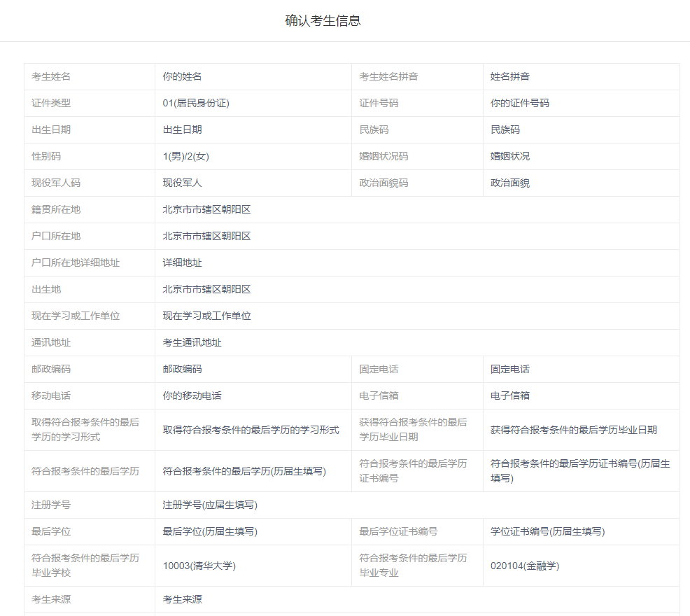690x616 pixels.
Task: Click the label 符合报考条件的最后学历毕业专业
Action: click(x=413, y=566)
